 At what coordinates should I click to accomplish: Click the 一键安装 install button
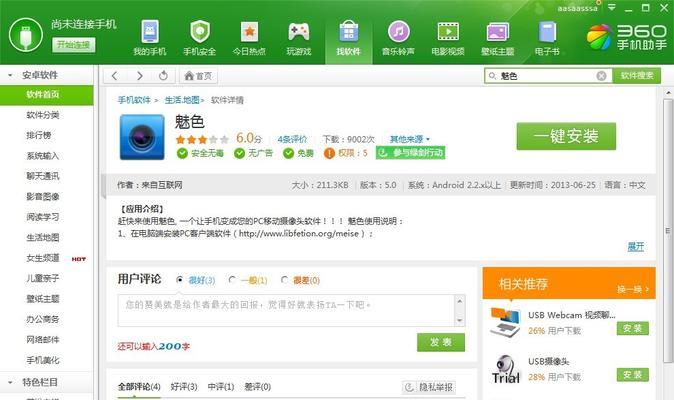coord(566,136)
